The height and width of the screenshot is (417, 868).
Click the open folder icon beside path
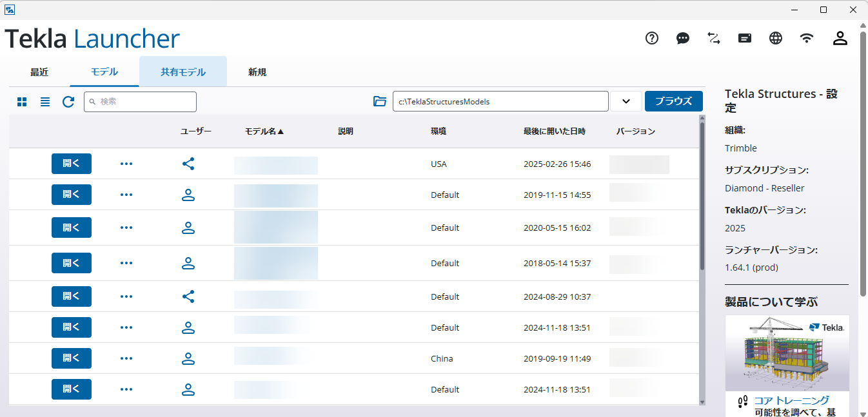(x=380, y=101)
